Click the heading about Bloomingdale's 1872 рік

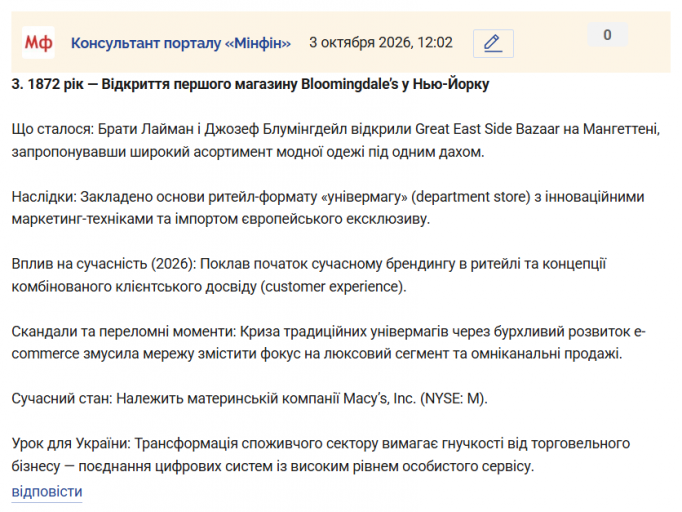(250, 84)
